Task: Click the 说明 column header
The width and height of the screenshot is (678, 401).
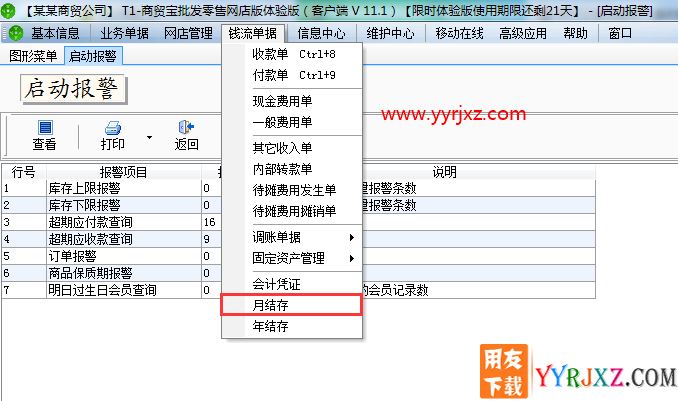Action: tap(445, 172)
